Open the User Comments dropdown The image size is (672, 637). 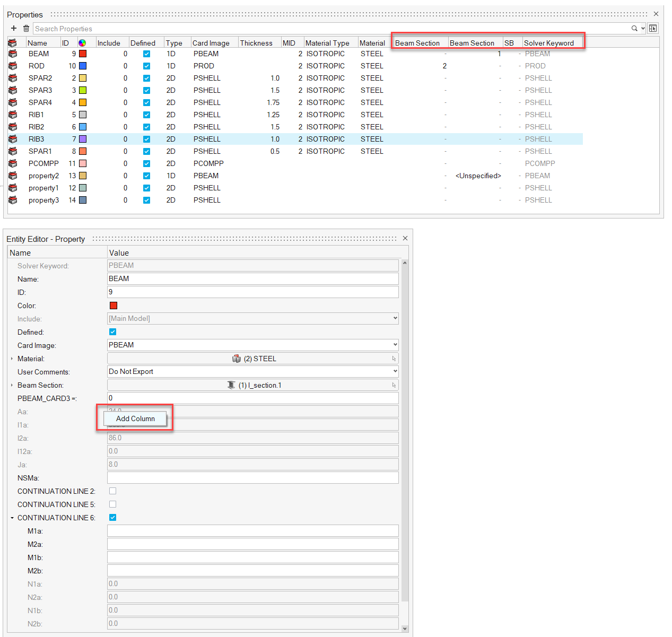[252, 371]
